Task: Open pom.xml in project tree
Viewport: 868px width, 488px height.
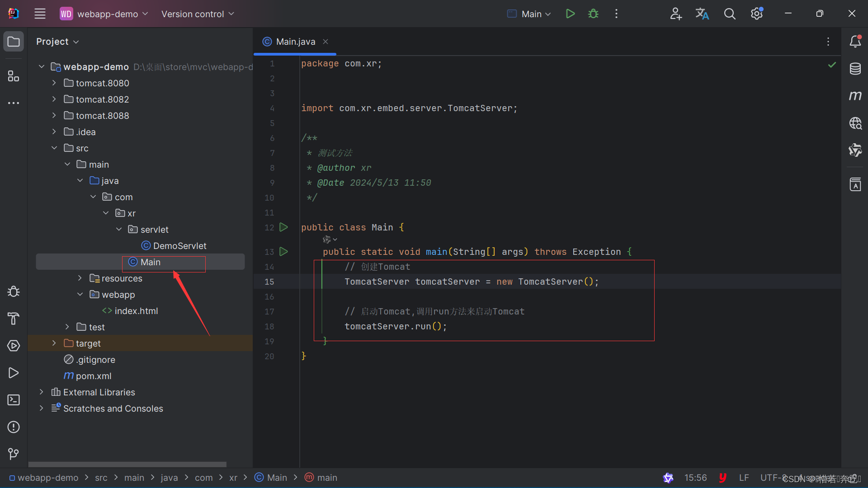Action: (x=93, y=376)
